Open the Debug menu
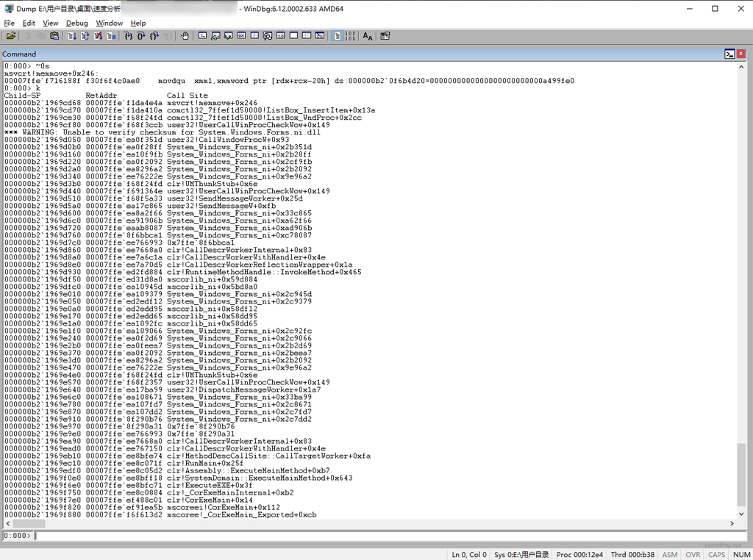753x560 pixels. (x=76, y=23)
